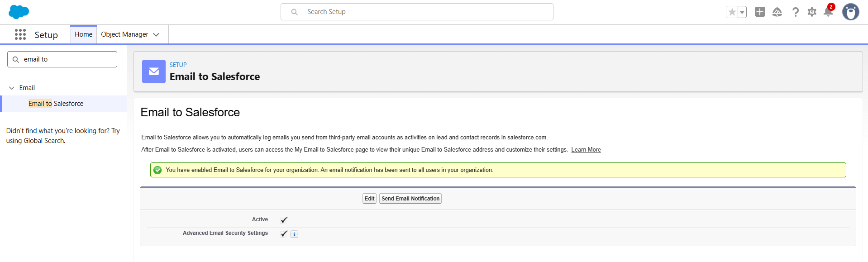Click the magnifier icon in Quick Find
This screenshot has height=262, width=868.
point(16,59)
